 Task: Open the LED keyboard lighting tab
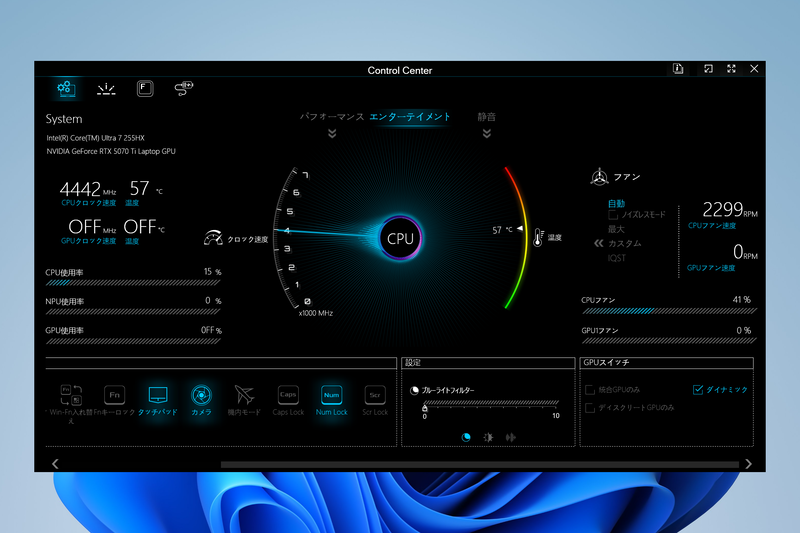click(x=106, y=89)
